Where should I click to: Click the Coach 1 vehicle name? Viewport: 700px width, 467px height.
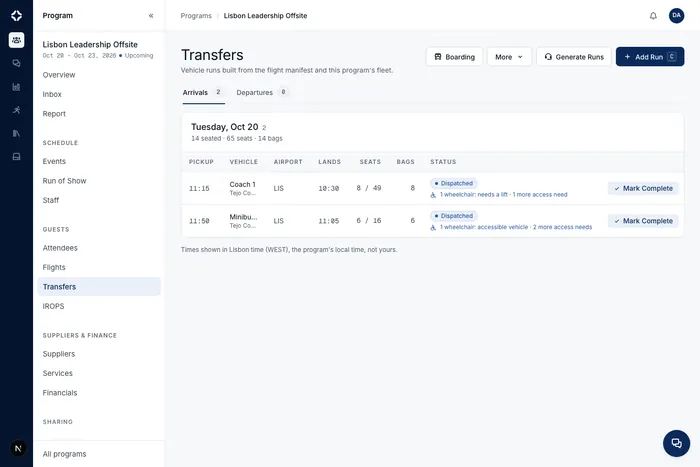(242, 184)
